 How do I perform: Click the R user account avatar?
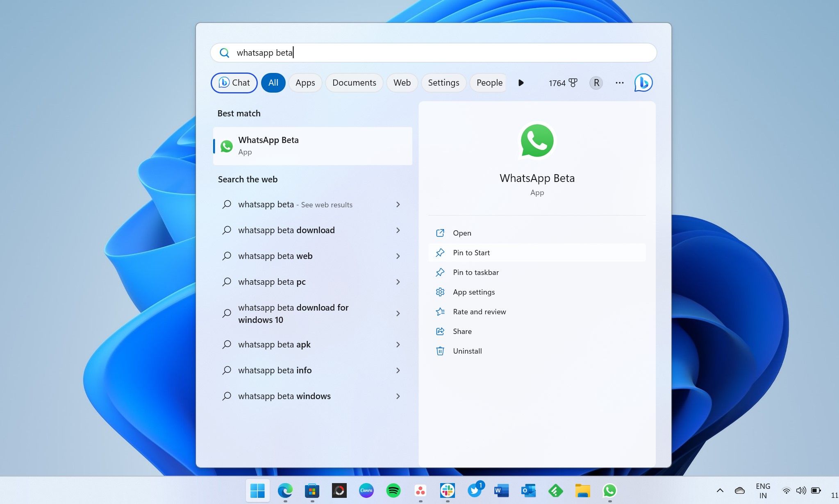(x=596, y=83)
